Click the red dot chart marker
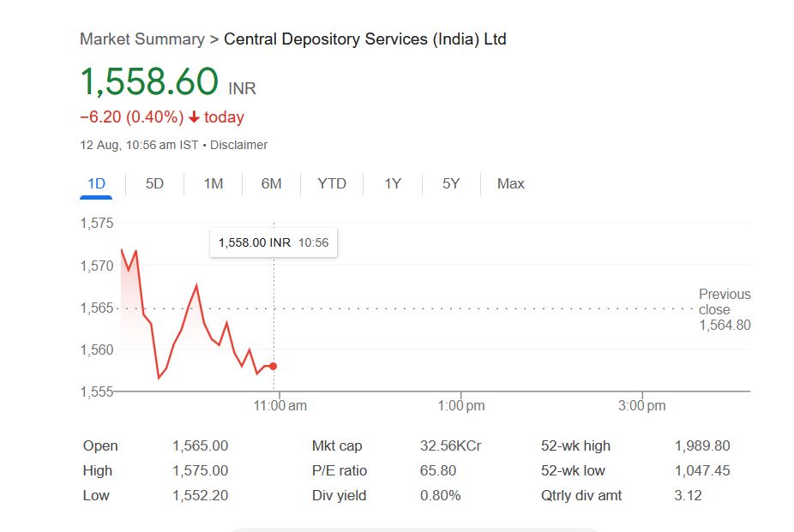The width and height of the screenshot is (794, 532). click(273, 366)
